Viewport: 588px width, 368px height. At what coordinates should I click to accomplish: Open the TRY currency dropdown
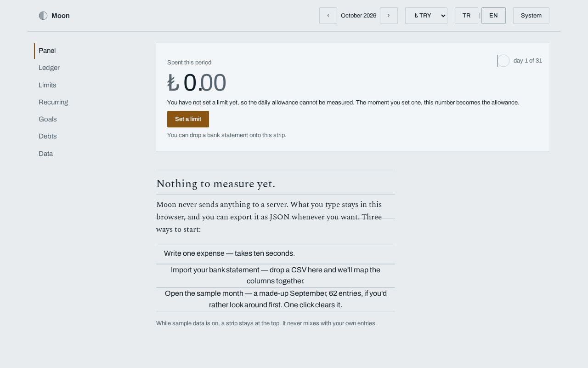[x=426, y=16]
